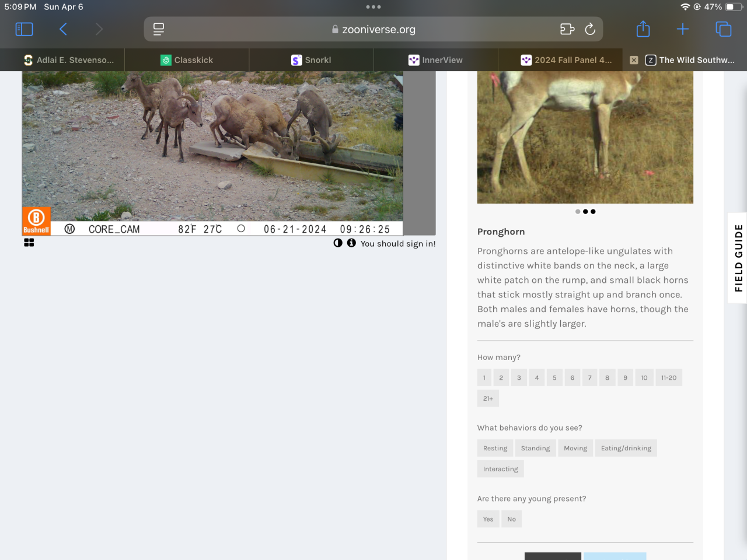The width and height of the screenshot is (747, 560).
Task: Add a new tab with plus icon
Action: pos(683,29)
